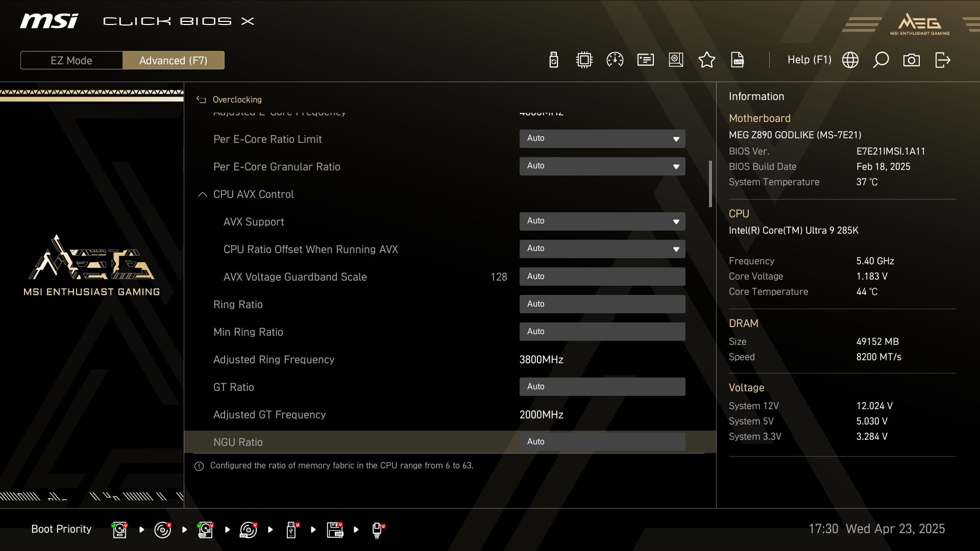Click the Core Voltage 1.183 V value
The height and width of the screenshot is (551, 980).
pyautogui.click(x=872, y=277)
